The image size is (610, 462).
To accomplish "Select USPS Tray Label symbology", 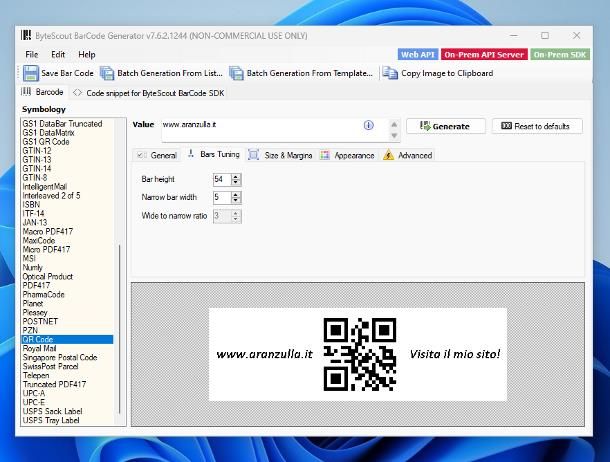I will tap(51, 420).
